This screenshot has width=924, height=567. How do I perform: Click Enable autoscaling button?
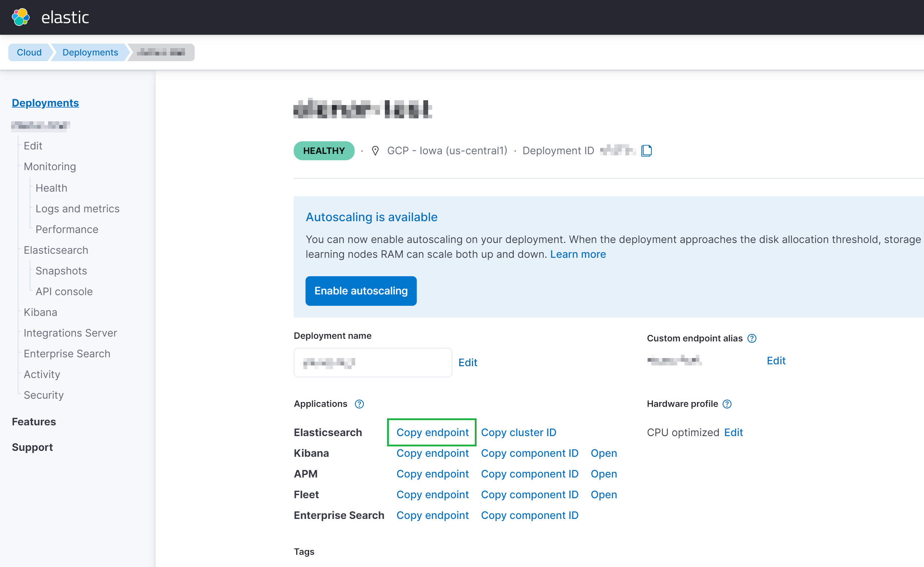click(361, 291)
